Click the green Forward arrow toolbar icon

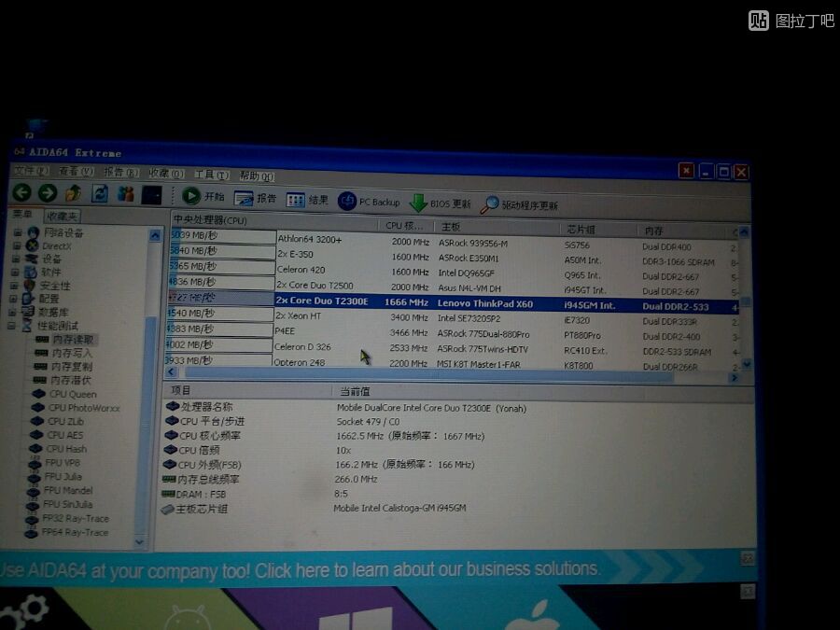tap(48, 193)
